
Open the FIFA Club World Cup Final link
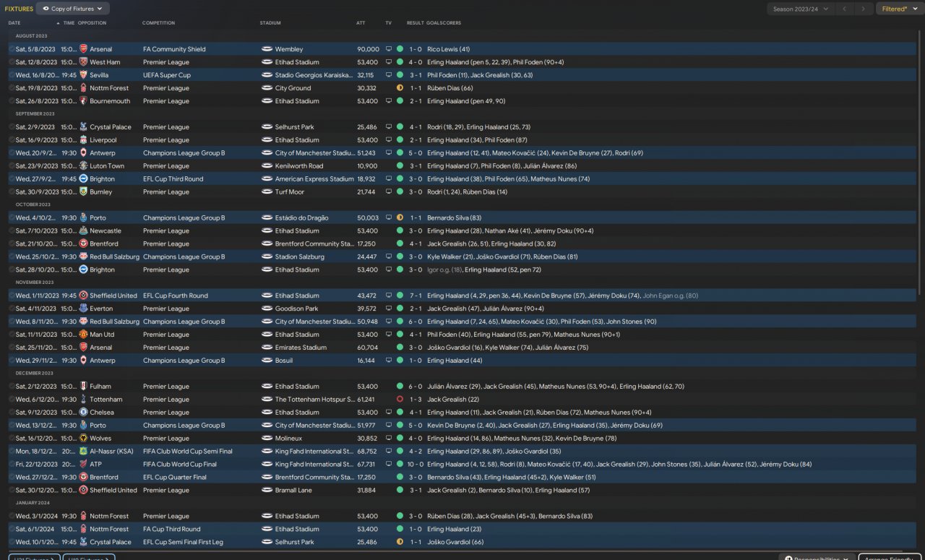[x=179, y=465]
